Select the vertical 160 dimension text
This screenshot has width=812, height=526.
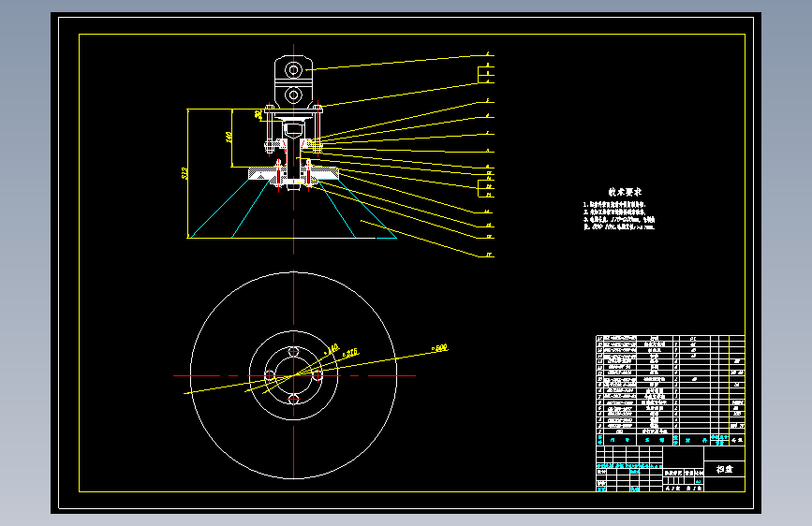tap(229, 137)
